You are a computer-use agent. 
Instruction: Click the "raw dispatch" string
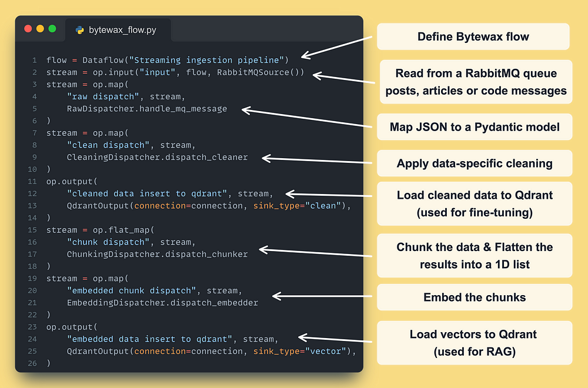point(103,96)
